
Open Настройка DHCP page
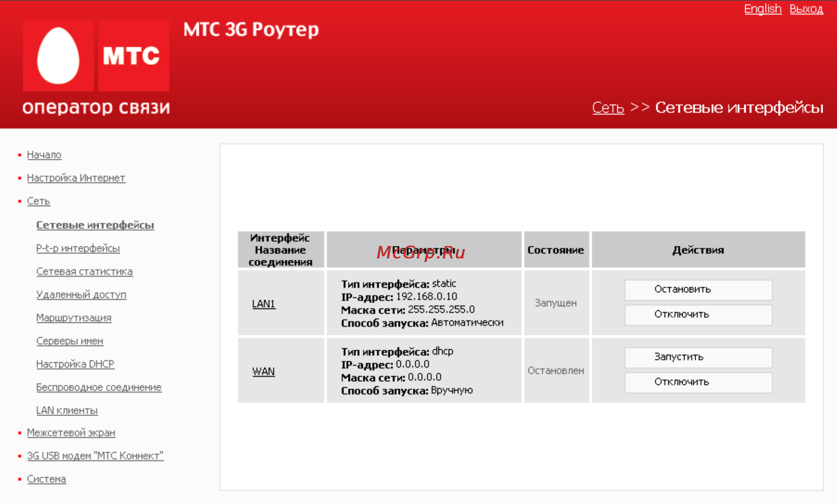pos(75,364)
